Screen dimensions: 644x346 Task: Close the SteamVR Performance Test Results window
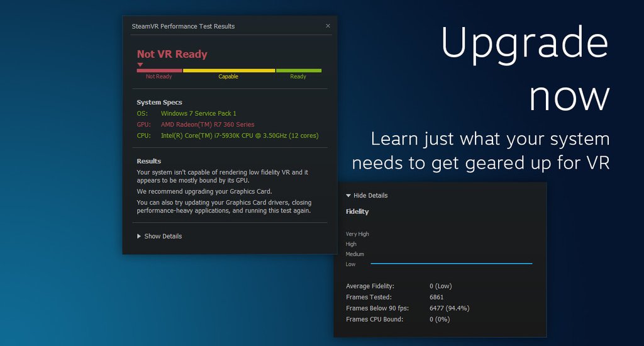click(328, 26)
